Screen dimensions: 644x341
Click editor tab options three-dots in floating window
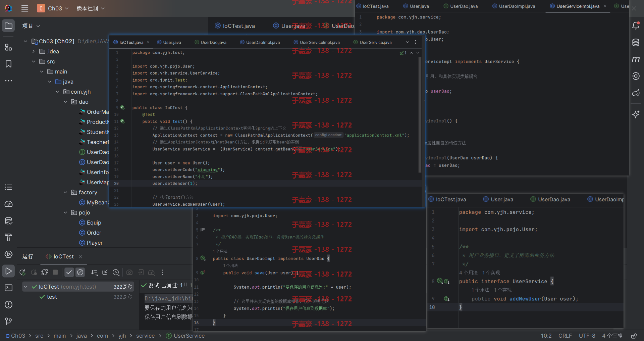[x=416, y=42]
